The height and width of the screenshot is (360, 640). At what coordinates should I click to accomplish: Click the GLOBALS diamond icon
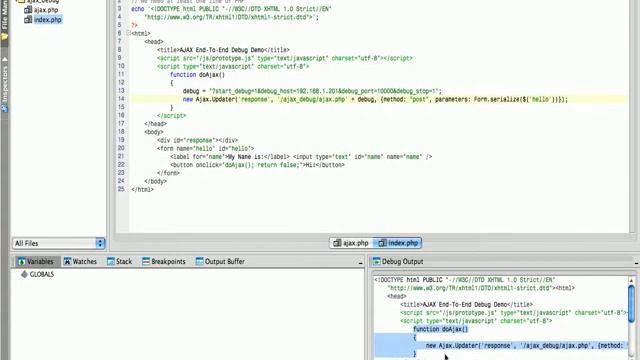click(24, 274)
